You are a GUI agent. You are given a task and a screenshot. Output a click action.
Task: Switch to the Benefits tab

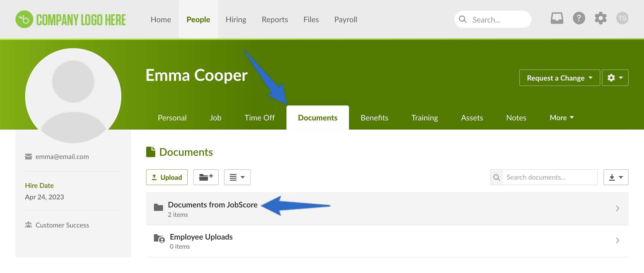coord(374,118)
